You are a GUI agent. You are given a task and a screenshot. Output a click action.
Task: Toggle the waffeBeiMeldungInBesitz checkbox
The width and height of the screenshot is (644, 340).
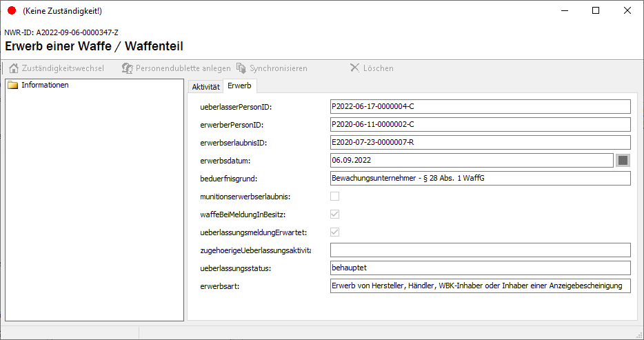335,214
